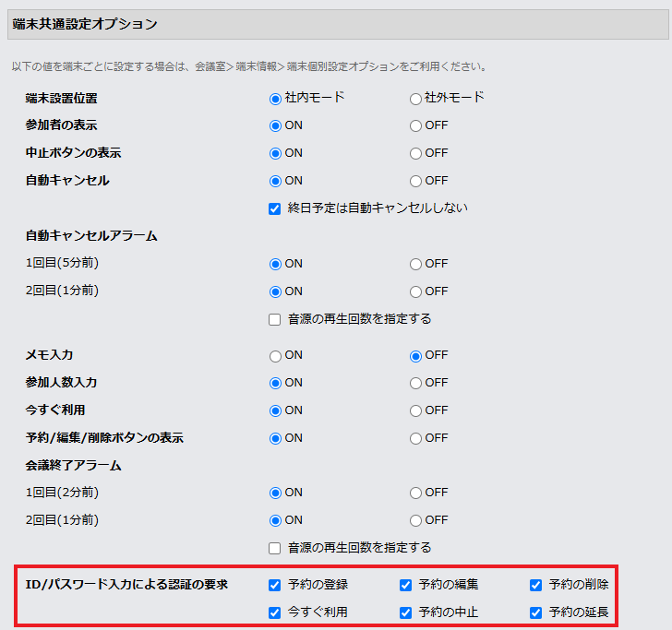
Task: Turn OFF 参加者の表示
Action: 415,125
